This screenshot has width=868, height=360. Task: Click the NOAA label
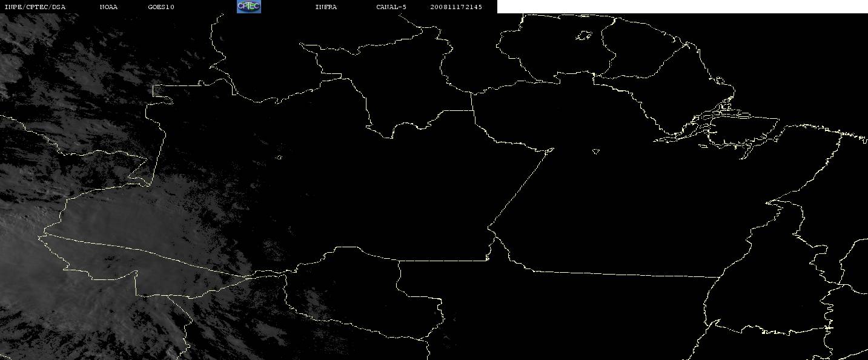(109, 7)
